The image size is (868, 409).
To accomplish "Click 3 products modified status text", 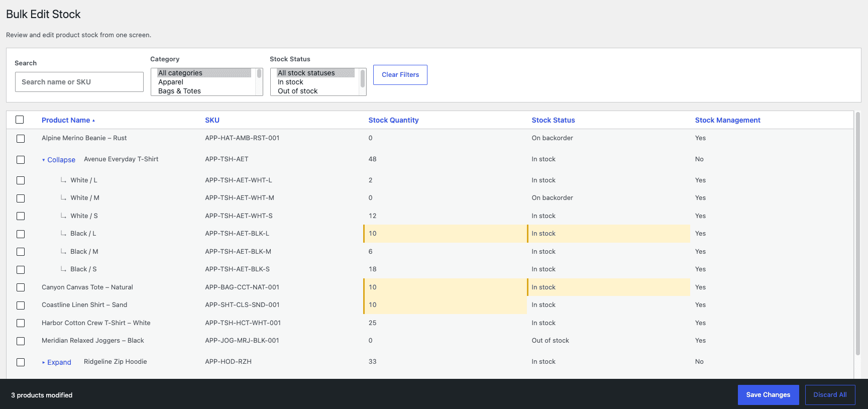I will [x=42, y=395].
